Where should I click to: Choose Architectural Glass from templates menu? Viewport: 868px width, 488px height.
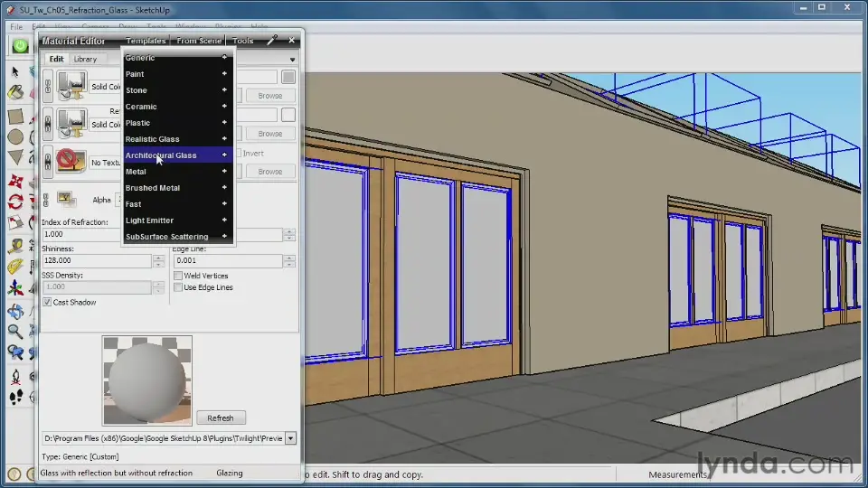click(178, 155)
